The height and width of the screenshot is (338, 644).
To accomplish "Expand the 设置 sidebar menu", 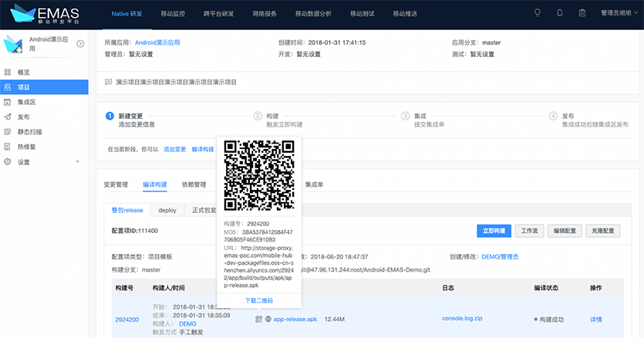I will tap(23, 162).
